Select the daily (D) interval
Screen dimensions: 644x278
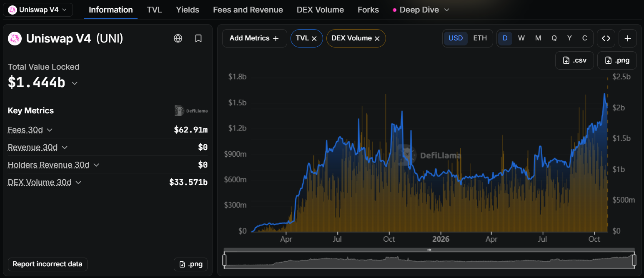coord(505,38)
